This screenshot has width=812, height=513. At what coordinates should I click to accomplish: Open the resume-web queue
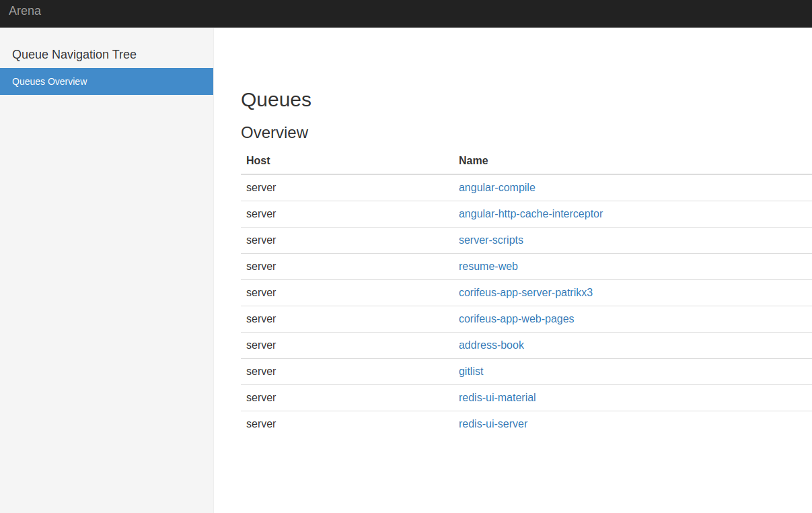pos(488,266)
